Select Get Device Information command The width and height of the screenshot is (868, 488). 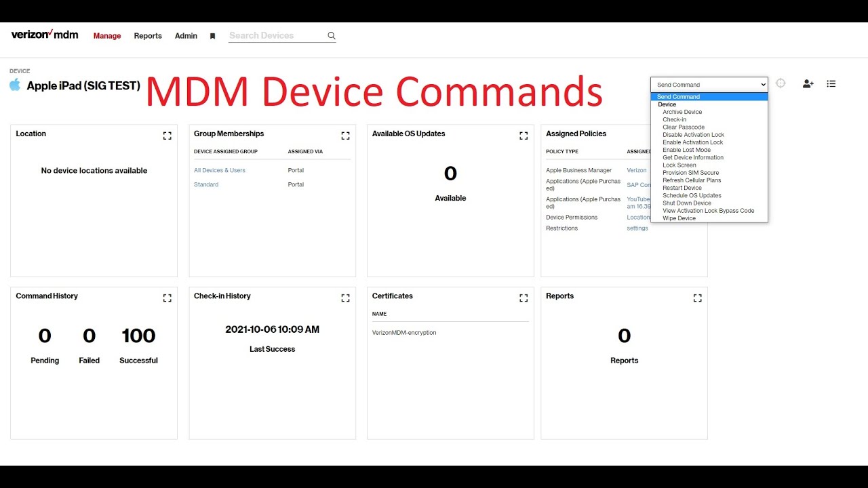click(693, 157)
